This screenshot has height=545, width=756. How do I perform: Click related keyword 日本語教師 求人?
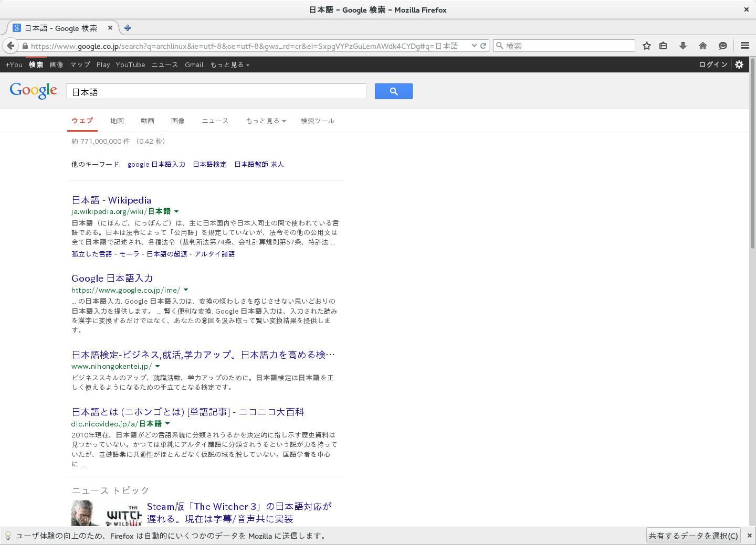(x=259, y=164)
